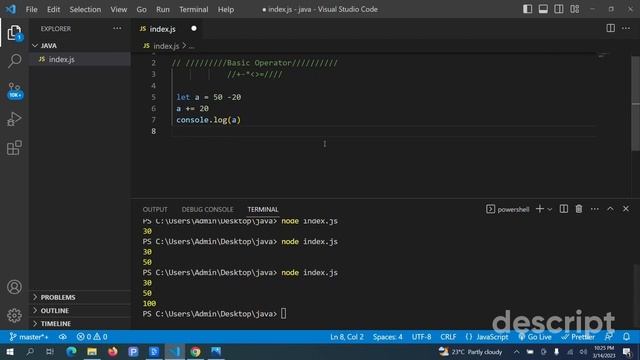
Task: Open the Selection menu
Action: tap(85, 9)
